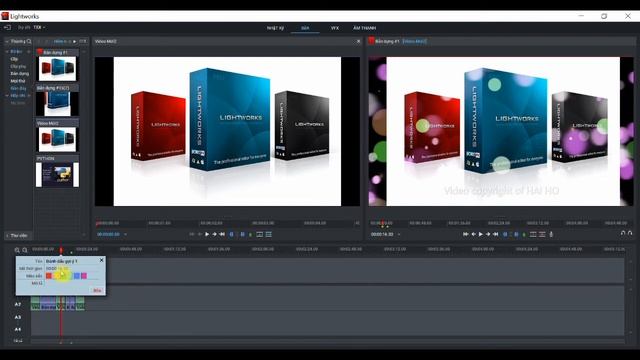Click the Xóa button in marker popup

(x=97, y=290)
